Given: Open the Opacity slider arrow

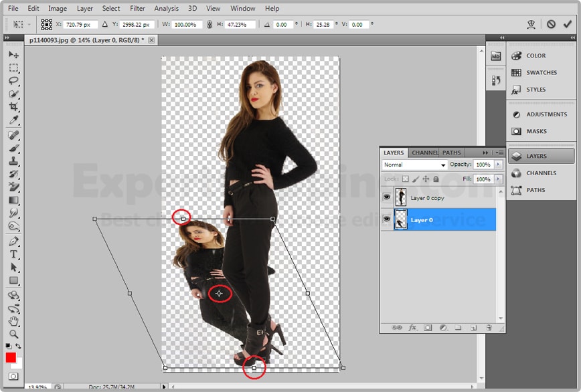Looking at the screenshot, I should (497, 165).
